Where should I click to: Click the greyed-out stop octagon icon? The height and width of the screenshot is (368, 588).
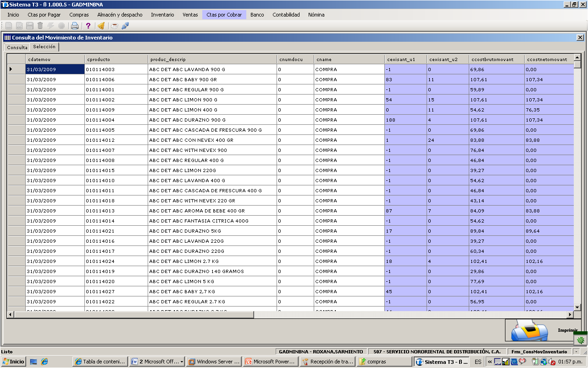[x=61, y=26]
